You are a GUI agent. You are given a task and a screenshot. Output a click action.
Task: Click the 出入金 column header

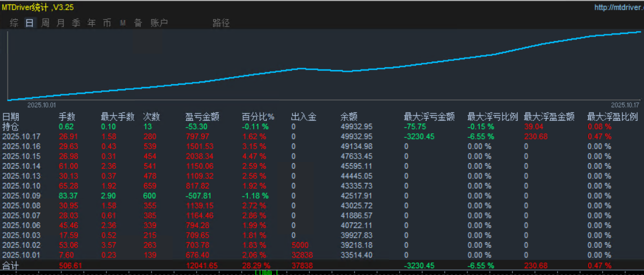[303, 117]
